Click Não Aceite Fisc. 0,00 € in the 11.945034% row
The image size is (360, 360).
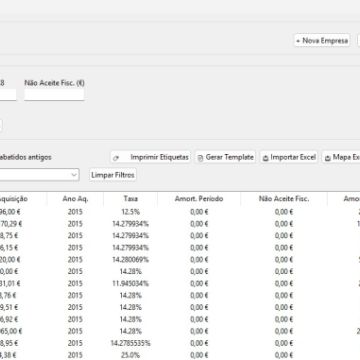tap(284, 283)
